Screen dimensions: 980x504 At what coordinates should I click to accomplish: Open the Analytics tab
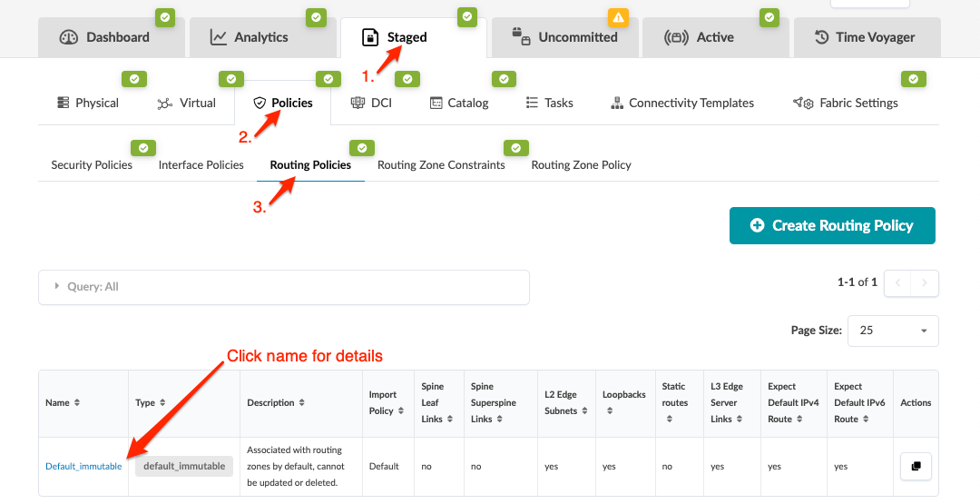click(x=248, y=37)
